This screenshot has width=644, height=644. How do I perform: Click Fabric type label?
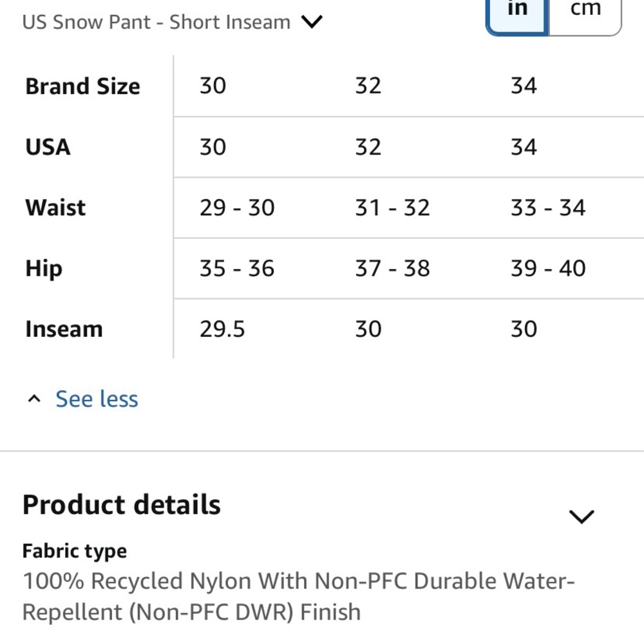75,551
